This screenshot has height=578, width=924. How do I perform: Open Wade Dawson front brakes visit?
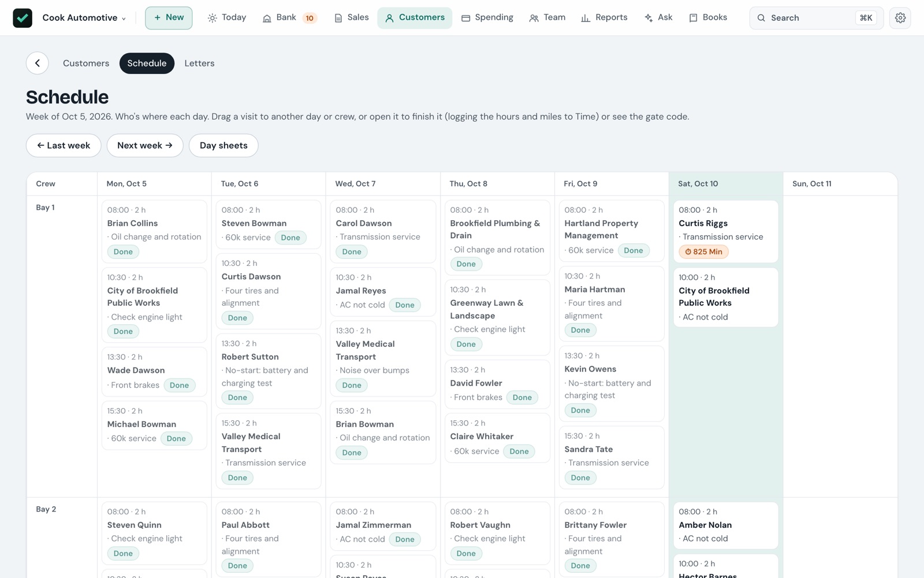(x=154, y=371)
